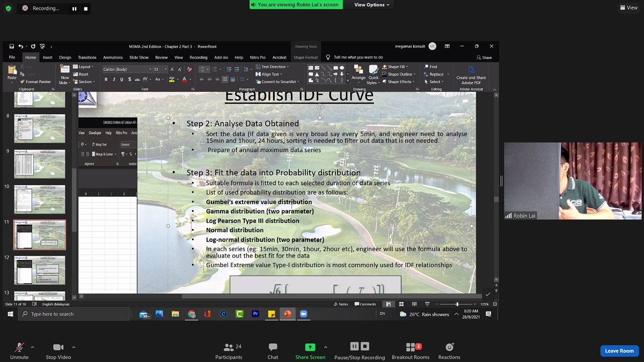Image resolution: width=644 pixels, height=362 pixels.
Task: Open the slide Layout dropdown
Action: (83, 67)
